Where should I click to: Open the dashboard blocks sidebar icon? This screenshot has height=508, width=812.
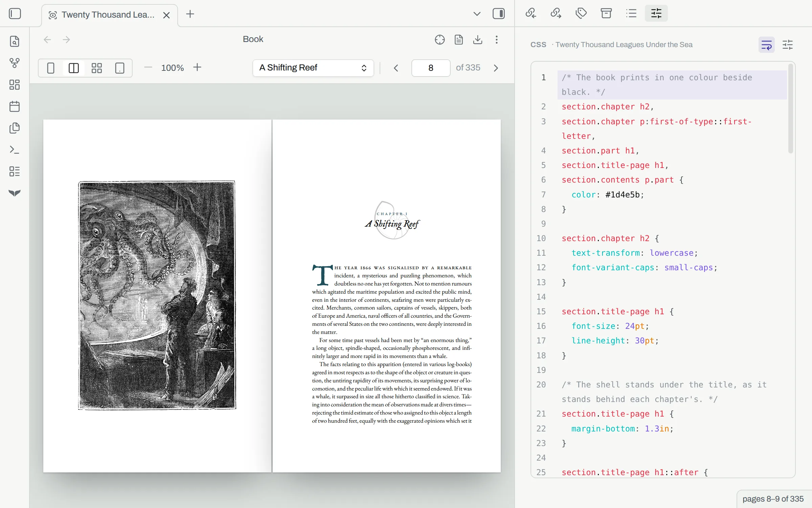(x=15, y=85)
